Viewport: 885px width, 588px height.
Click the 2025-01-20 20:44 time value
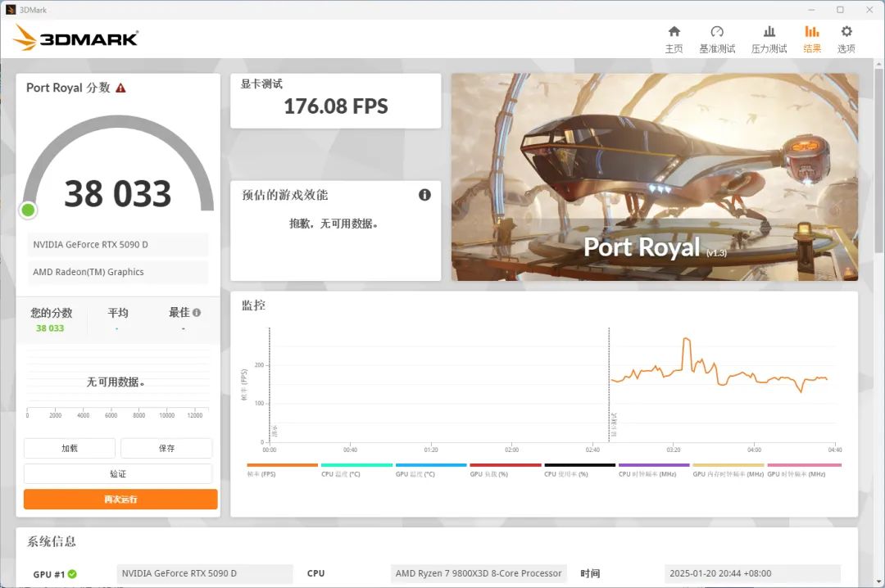pos(752,573)
